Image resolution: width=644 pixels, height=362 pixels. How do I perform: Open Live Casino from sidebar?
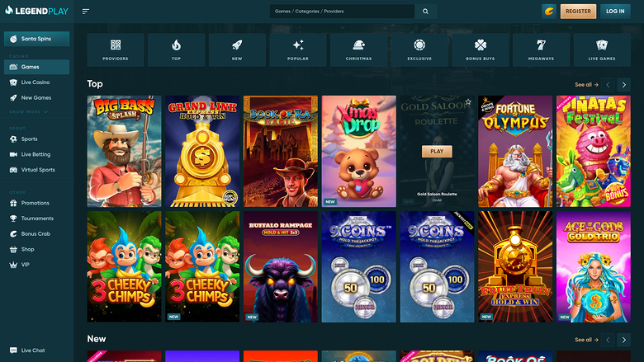tap(36, 82)
